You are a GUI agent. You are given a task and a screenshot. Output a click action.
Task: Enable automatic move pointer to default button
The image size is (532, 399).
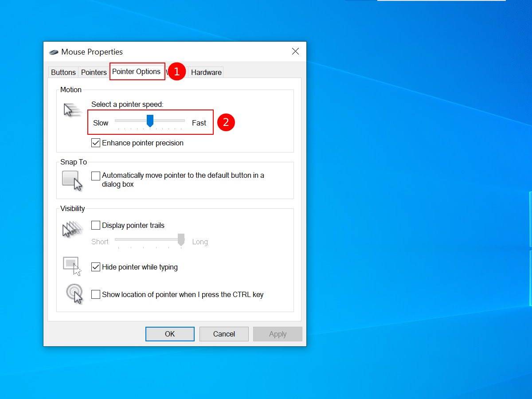pyautogui.click(x=96, y=176)
